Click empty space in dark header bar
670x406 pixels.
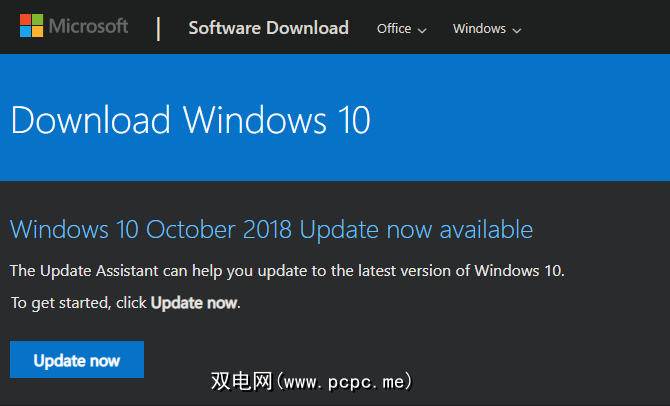(x=600, y=28)
